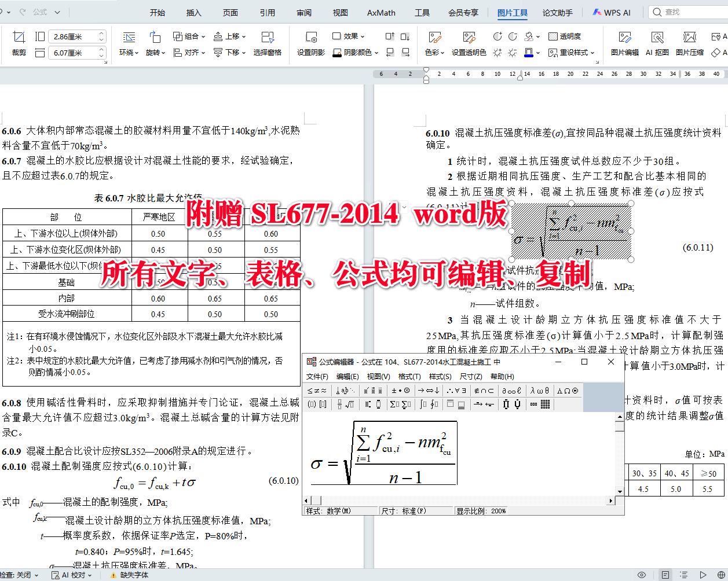Select the Crop (裁剪) tool
The image size is (728, 581).
[19, 43]
